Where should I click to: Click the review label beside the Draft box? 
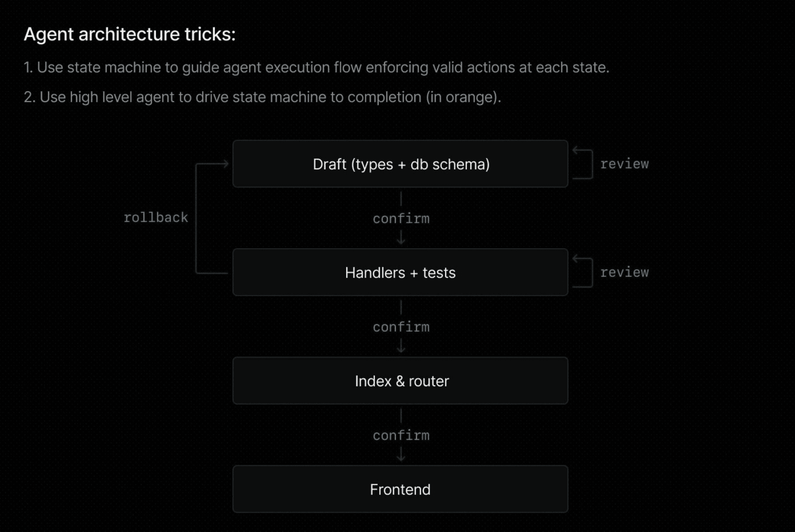click(624, 164)
